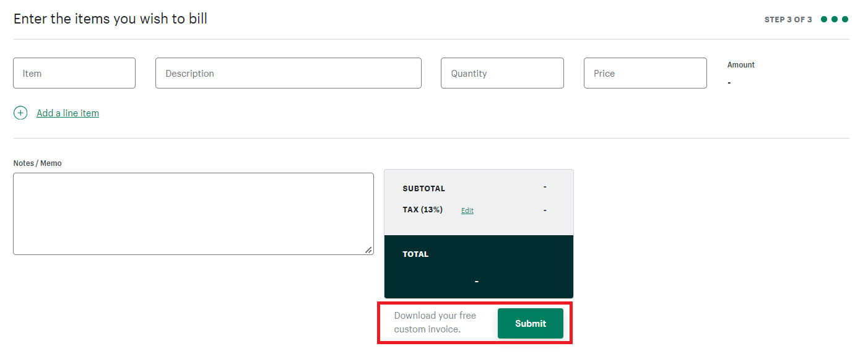The width and height of the screenshot is (868, 359).
Task: Open the Edit link beside TAX (13%)
Action: point(467,210)
